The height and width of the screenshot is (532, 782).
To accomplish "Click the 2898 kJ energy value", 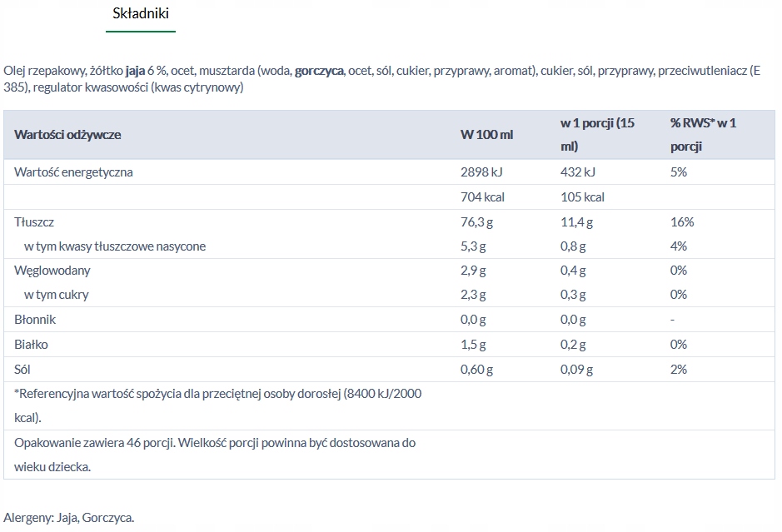I will tap(481, 172).
